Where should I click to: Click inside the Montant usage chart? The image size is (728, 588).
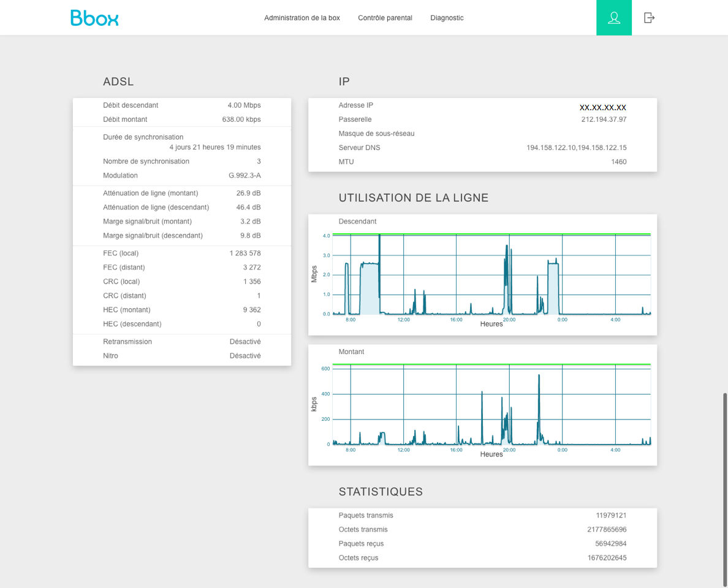(x=490, y=404)
